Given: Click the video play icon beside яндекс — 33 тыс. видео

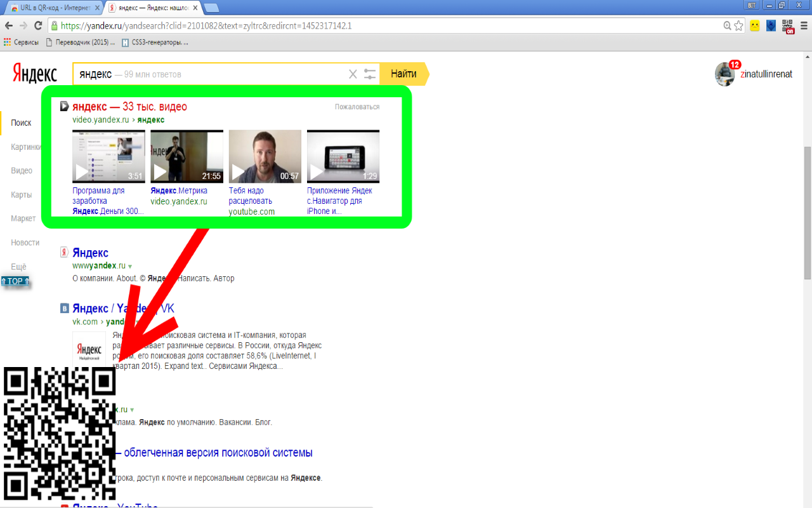Looking at the screenshot, I should coord(65,106).
